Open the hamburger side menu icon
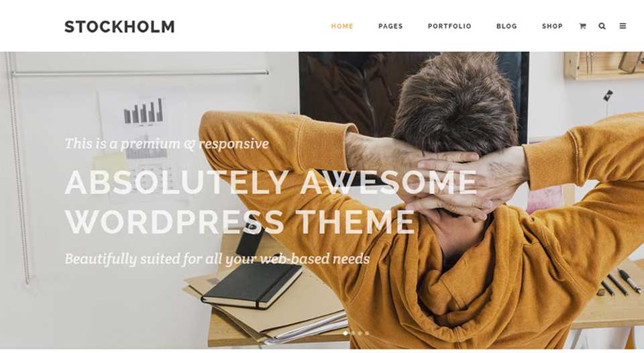 (623, 26)
